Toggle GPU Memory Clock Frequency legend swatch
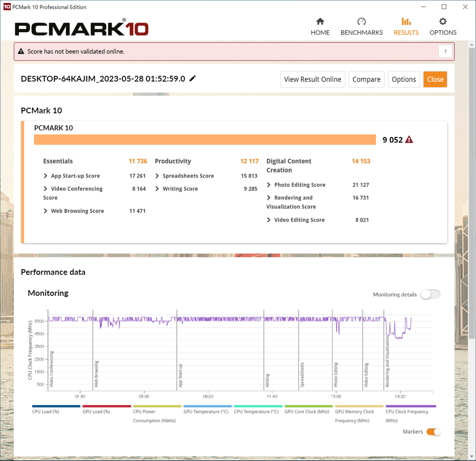476x461 pixels. click(359, 406)
